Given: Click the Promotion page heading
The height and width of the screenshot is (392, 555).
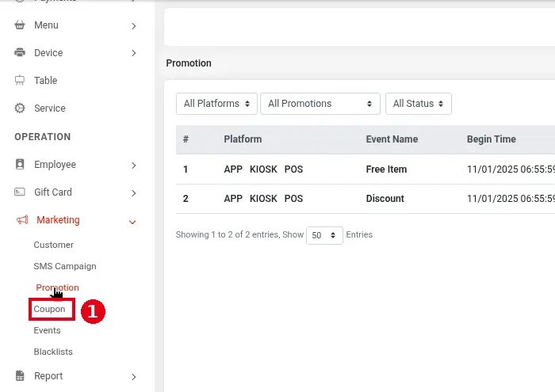Looking at the screenshot, I should (x=189, y=63).
